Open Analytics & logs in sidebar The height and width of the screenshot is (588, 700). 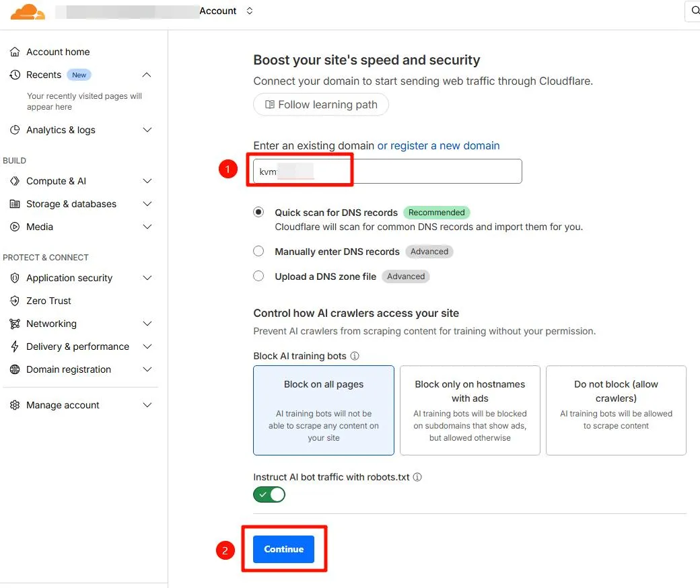(x=61, y=130)
